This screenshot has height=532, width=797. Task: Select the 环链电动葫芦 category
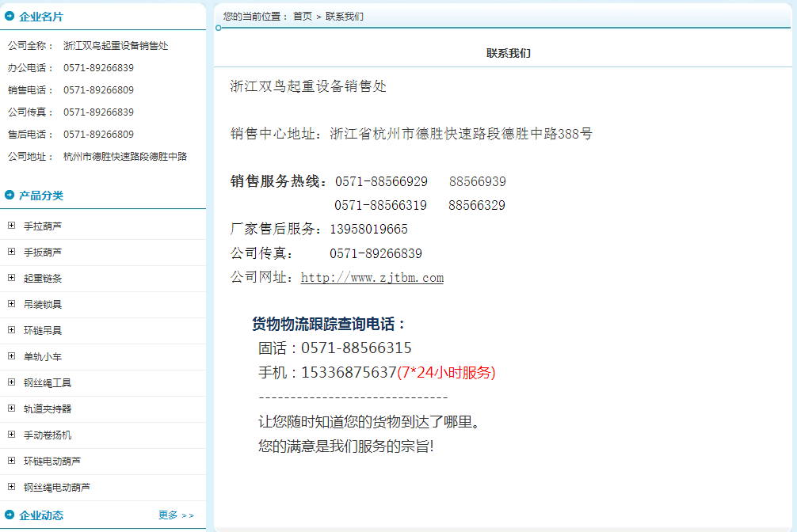point(52,462)
